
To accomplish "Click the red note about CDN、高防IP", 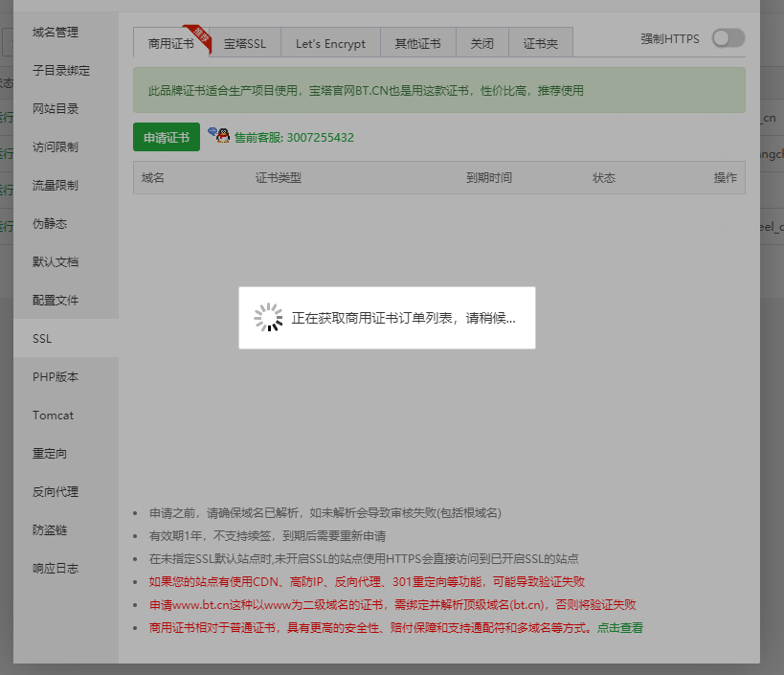I will 367,582.
